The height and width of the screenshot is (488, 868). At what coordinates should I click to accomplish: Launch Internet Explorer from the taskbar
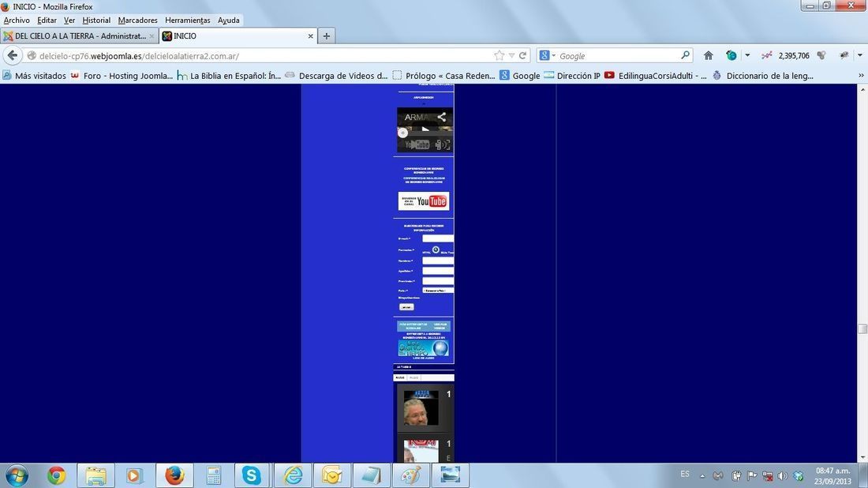coord(292,475)
